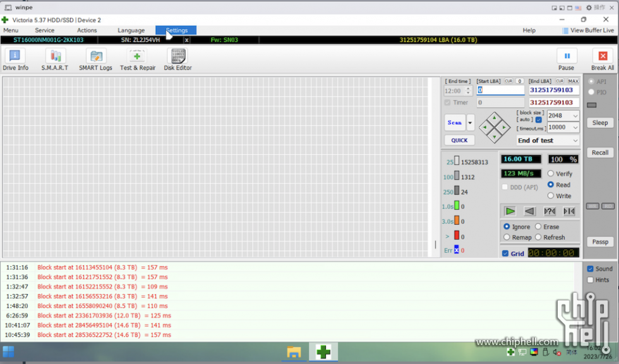Image resolution: width=619 pixels, height=364 pixels.
Task: Click the blue End LBA value field
Action: pyautogui.click(x=554, y=90)
